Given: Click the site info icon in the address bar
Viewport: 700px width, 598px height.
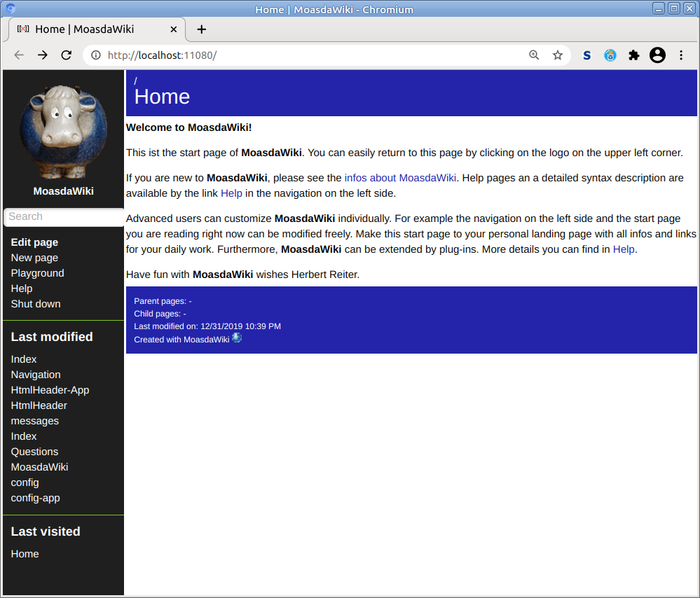Looking at the screenshot, I should pos(96,55).
